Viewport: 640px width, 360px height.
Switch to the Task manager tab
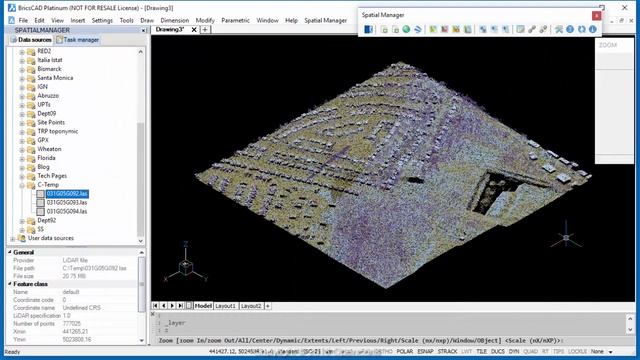click(78, 40)
